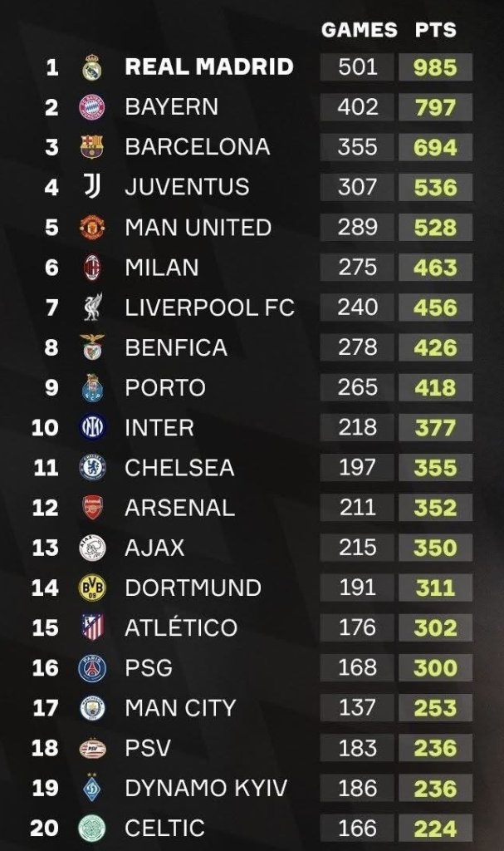Select the Dortmund BVB logo
This screenshot has width=504, height=851.
[92, 588]
